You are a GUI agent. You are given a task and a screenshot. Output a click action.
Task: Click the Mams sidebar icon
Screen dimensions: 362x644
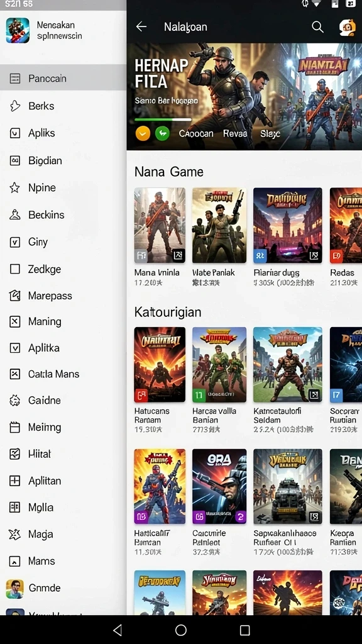pos(15,561)
